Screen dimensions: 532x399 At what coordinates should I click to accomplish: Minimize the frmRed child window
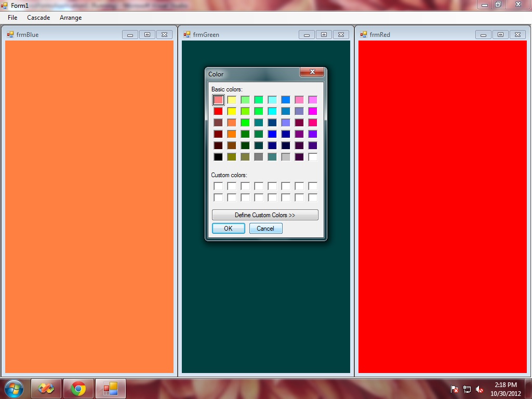[x=484, y=35]
